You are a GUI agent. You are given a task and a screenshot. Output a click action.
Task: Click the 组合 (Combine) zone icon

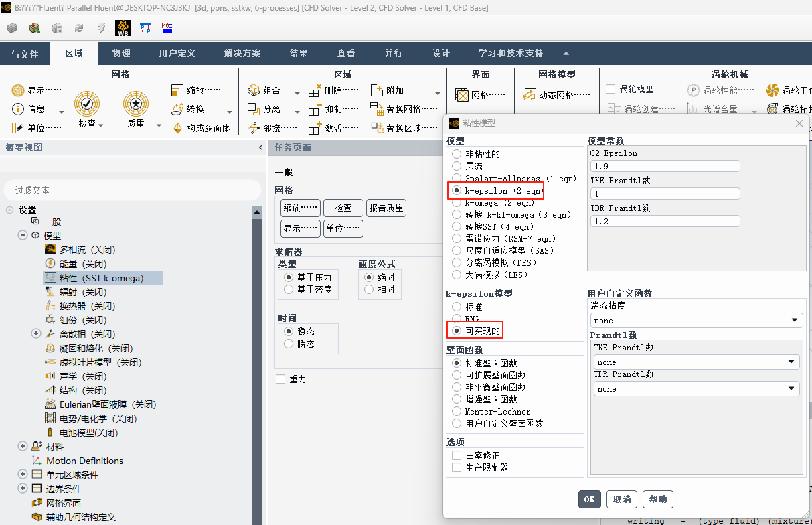254,90
